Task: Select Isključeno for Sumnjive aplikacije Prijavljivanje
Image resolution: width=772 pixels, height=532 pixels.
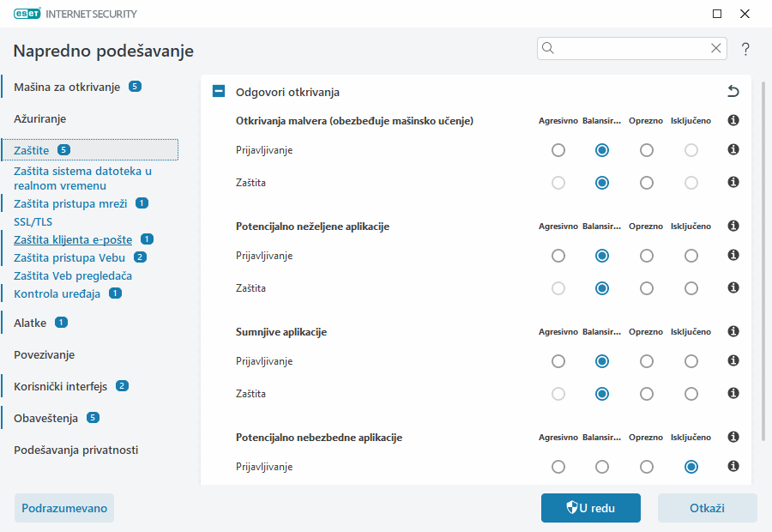Action: pyautogui.click(x=691, y=361)
